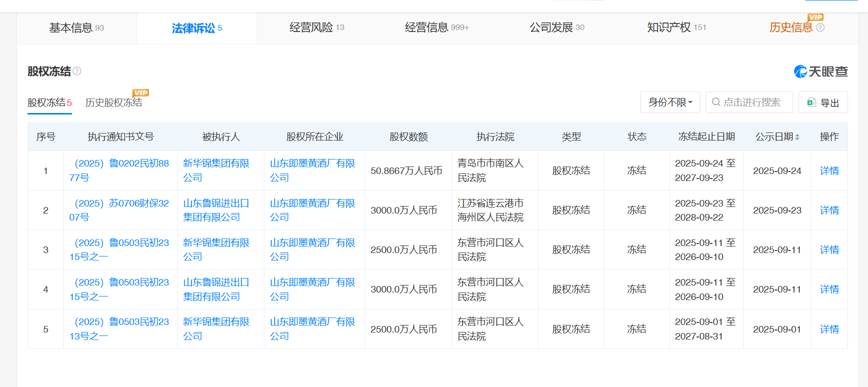The width and height of the screenshot is (868, 387).
Task: Click the 股权所在企业 column header
Action: [x=315, y=137]
